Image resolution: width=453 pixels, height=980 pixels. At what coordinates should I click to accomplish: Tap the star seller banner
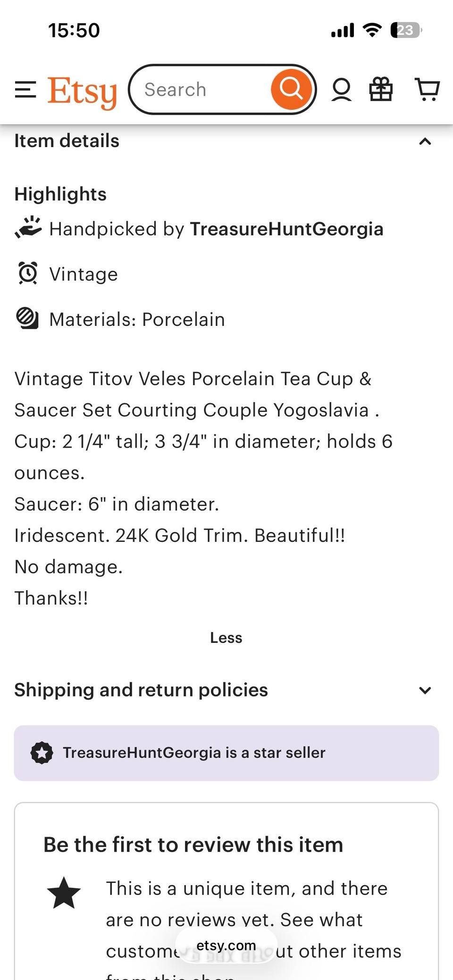pos(226,753)
